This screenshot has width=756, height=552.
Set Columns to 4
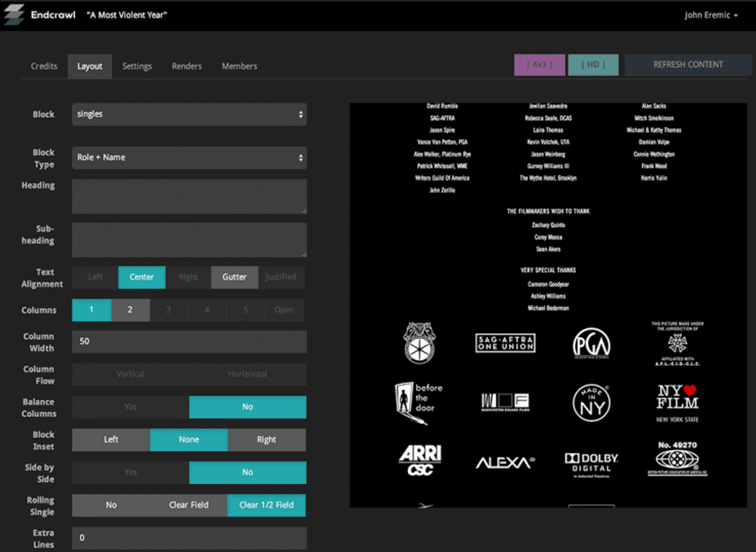(x=207, y=310)
